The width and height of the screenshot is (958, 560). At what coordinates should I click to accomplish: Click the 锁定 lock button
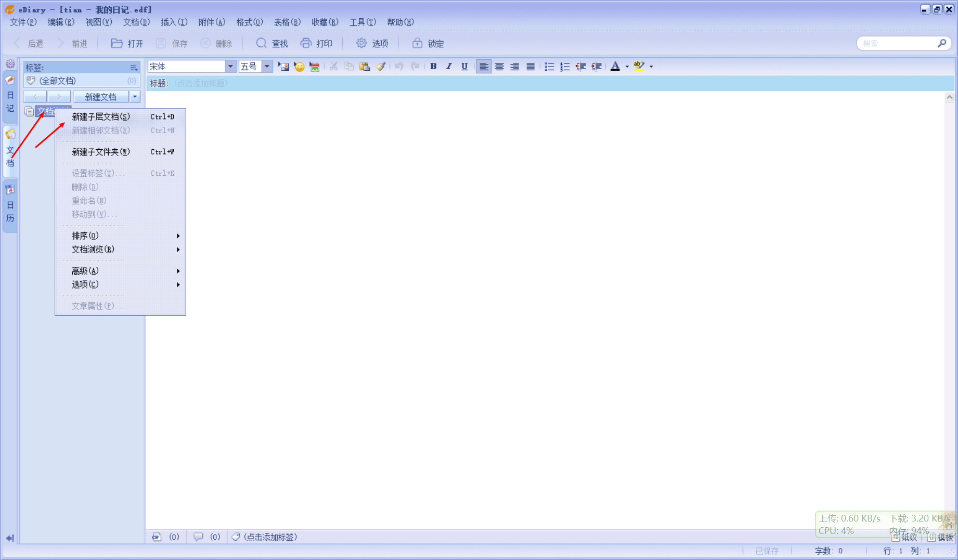(x=428, y=44)
